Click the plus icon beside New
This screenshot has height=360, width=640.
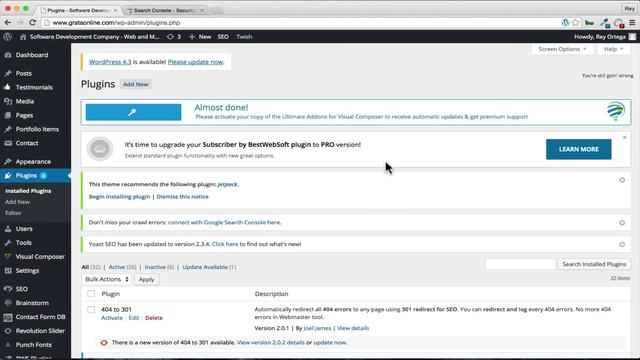(x=192, y=37)
